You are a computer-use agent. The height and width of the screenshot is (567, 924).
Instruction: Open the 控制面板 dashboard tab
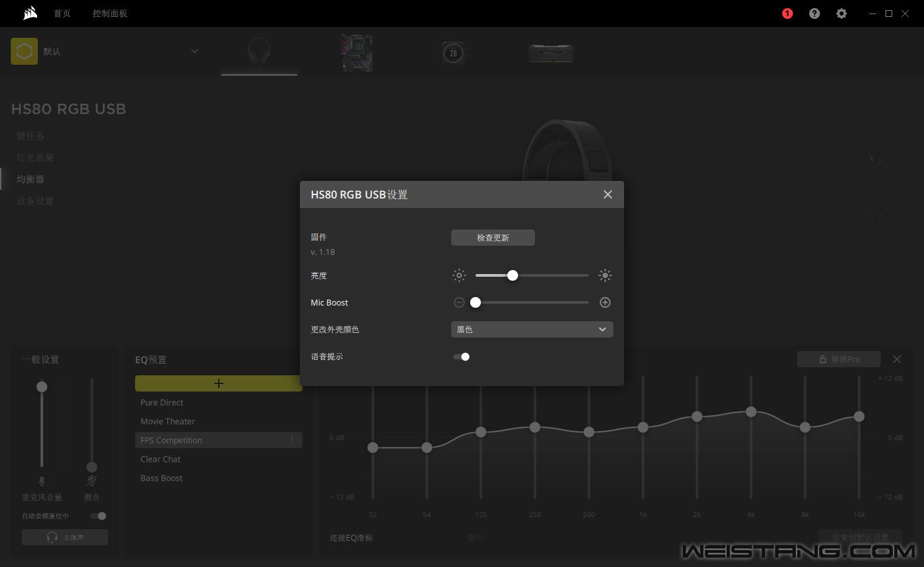point(110,13)
